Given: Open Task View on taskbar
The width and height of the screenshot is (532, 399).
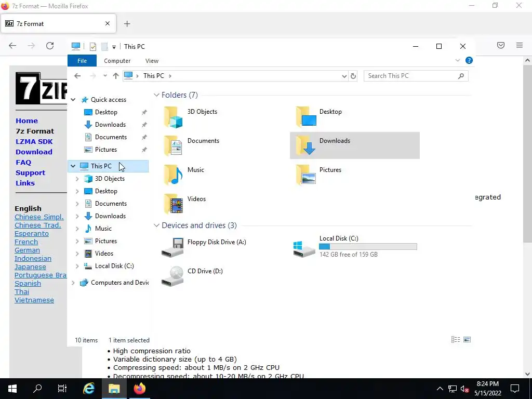Looking at the screenshot, I should pyautogui.click(x=62, y=389).
